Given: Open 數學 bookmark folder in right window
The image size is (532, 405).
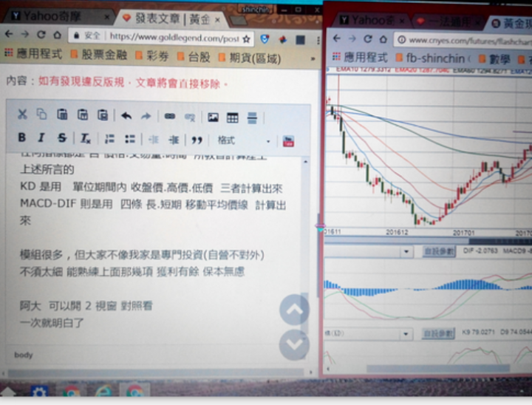Looking at the screenshot, I should click(496, 60).
